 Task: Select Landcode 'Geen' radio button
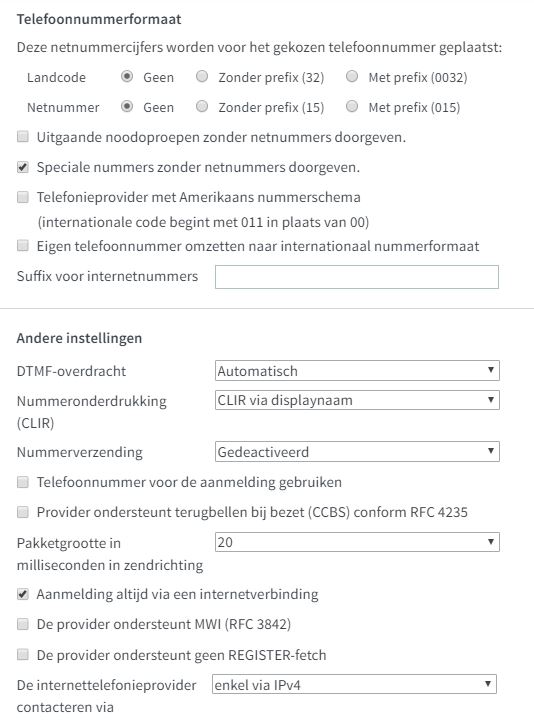[127, 76]
